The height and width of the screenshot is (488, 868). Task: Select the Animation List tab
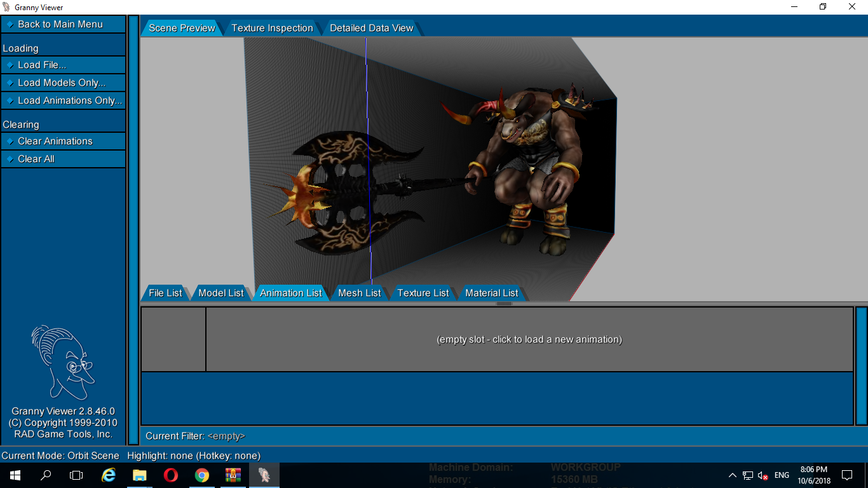tap(290, 293)
